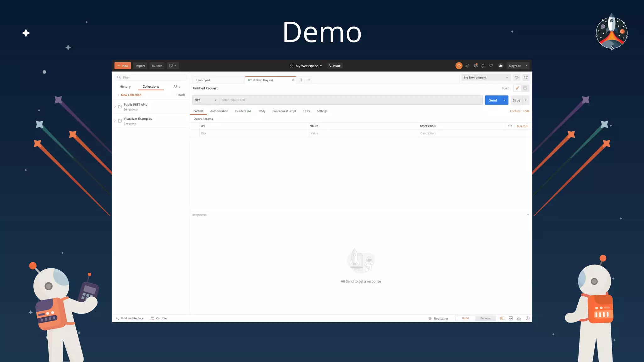Open the capture requests satellite icon
644x362 pixels.
[x=468, y=66]
